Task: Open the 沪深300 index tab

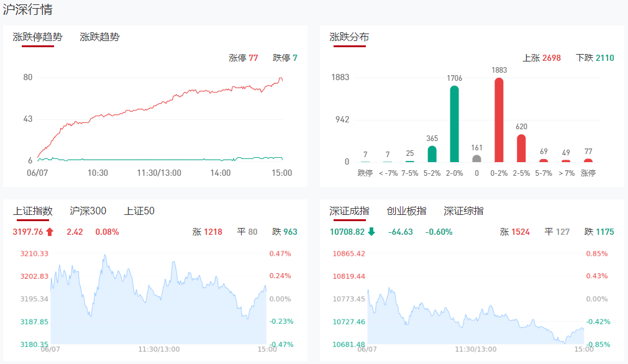Action: 88,211
